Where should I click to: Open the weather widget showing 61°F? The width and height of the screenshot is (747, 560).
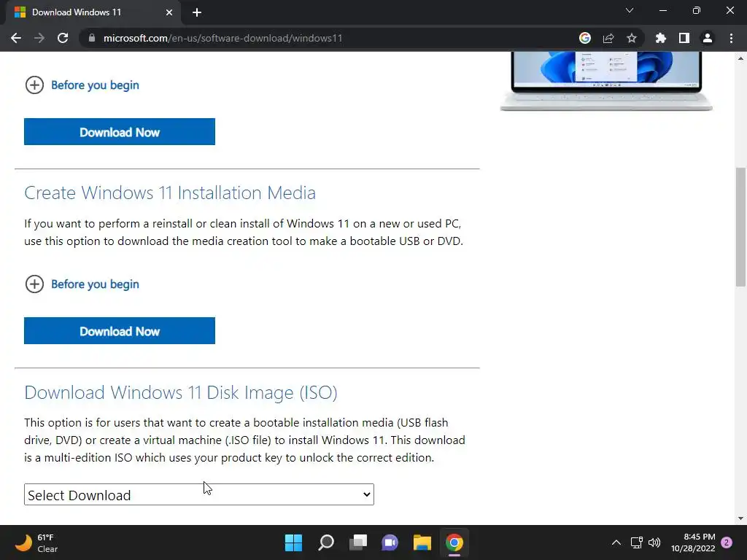tap(36, 542)
